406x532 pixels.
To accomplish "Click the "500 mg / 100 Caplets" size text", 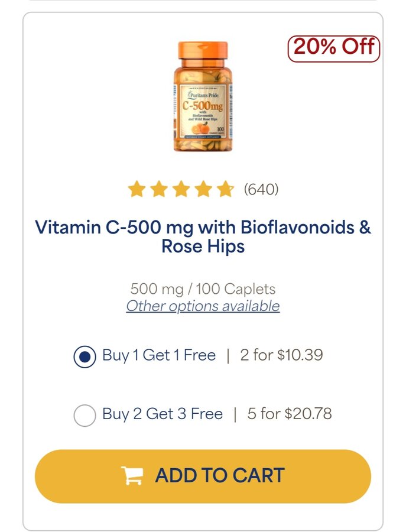I will coord(203,290).
